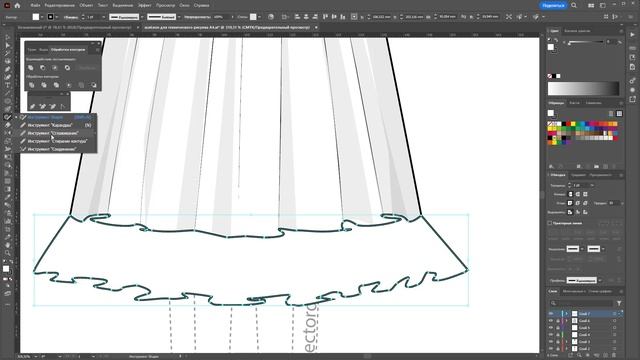
Task: Click the Recolor Artwork icon in control bar
Action: tap(271, 17)
